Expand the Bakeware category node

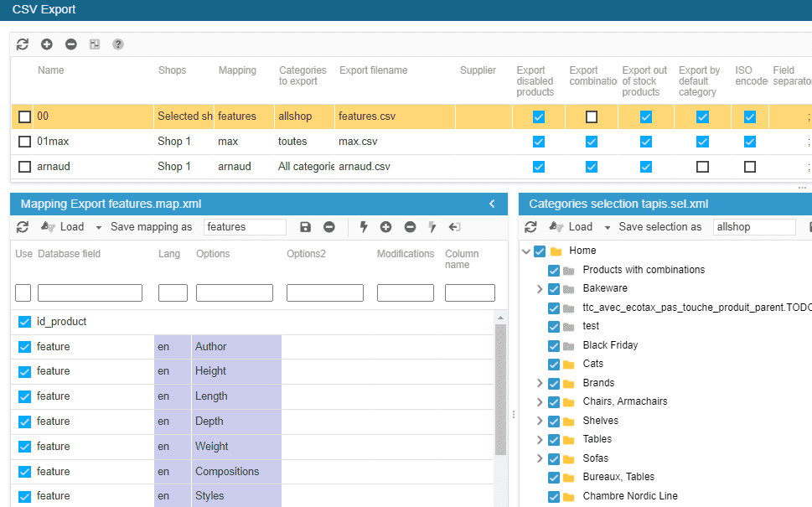click(x=540, y=288)
